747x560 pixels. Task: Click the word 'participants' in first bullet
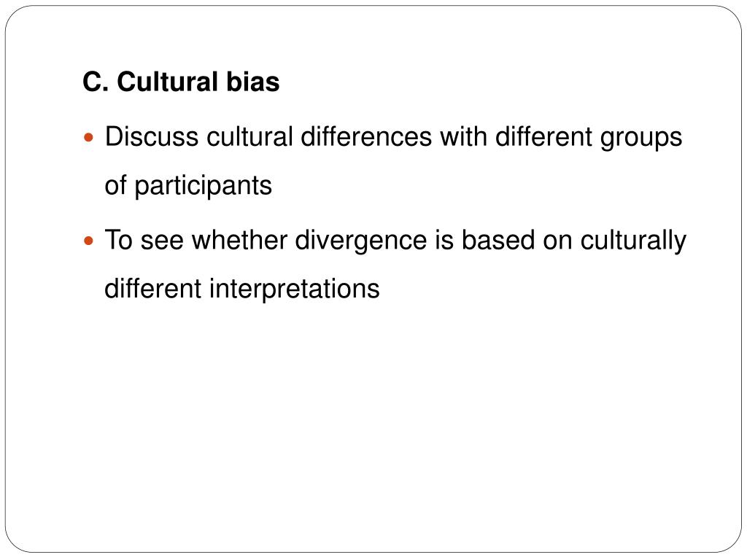pos(203,187)
